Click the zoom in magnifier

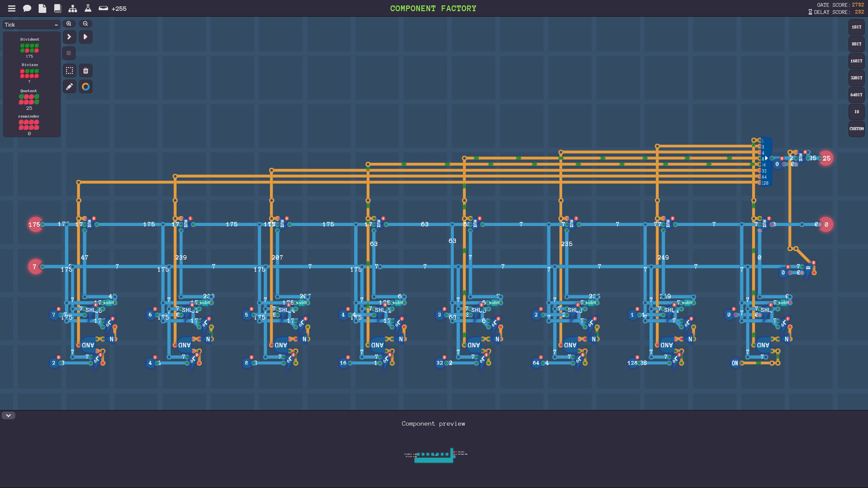(69, 24)
